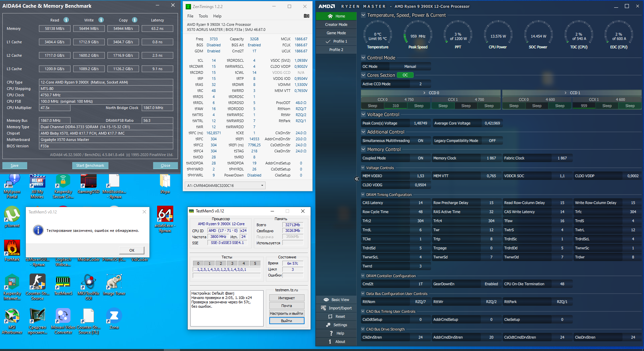This screenshot has width=644, height=351.
Task: Click the CAS Latency value field
Action: 420,203
